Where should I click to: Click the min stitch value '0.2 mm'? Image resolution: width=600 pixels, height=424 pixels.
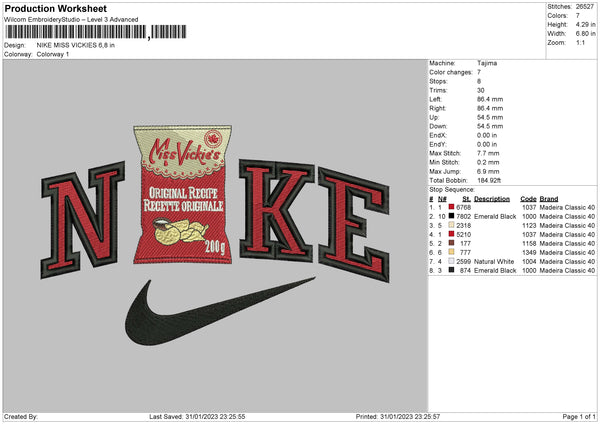click(488, 162)
